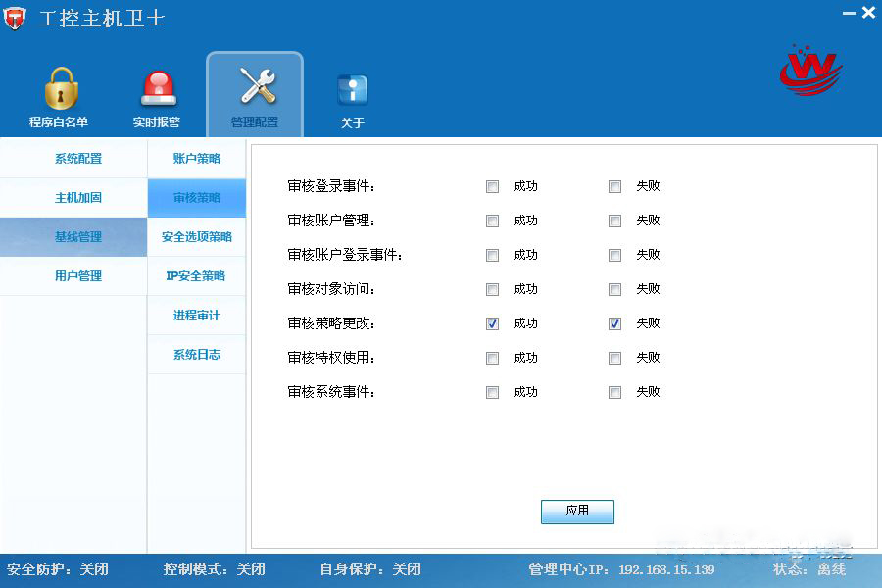Viewport: 882px width, 588px height.
Task: Open the 程序白名单 padlock icon
Action: (x=59, y=90)
